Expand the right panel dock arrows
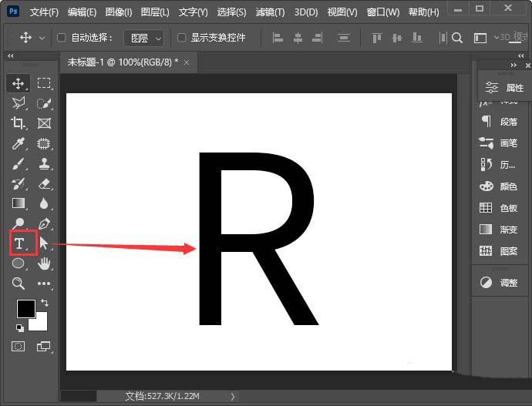 (x=521, y=55)
